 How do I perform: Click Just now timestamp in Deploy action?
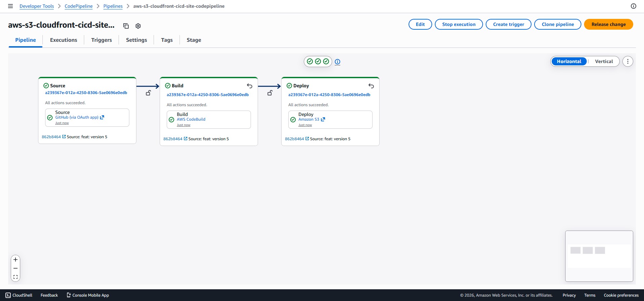click(x=305, y=125)
